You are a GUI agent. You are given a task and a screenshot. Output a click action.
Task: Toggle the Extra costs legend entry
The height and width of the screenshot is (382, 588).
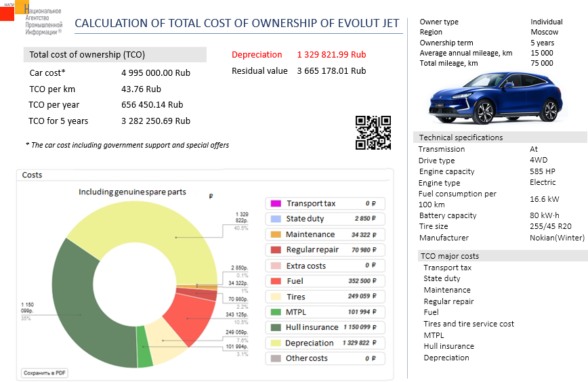[324, 266]
